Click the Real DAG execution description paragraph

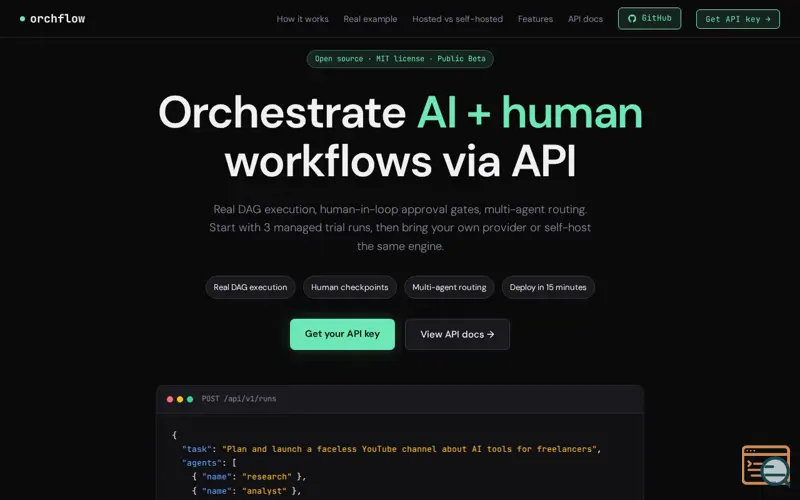click(400, 228)
